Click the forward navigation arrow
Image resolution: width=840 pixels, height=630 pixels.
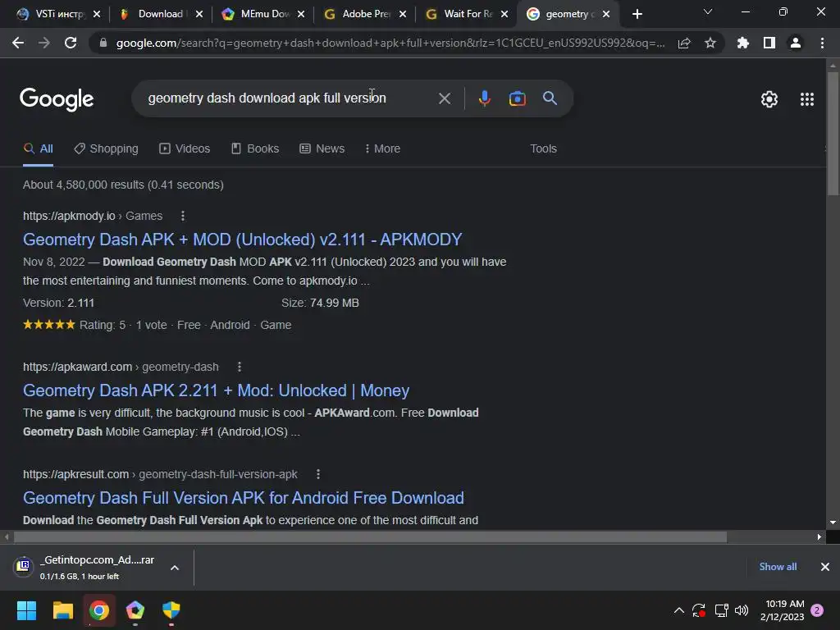click(44, 43)
